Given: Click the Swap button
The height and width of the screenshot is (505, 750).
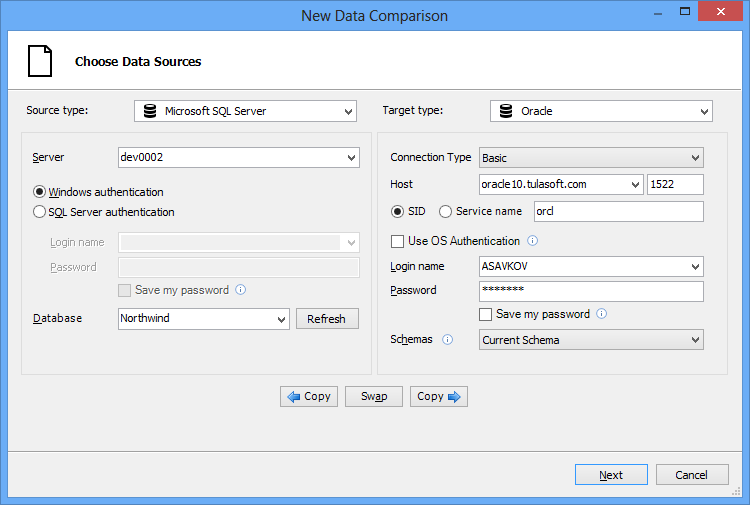Looking at the screenshot, I should coord(374,396).
